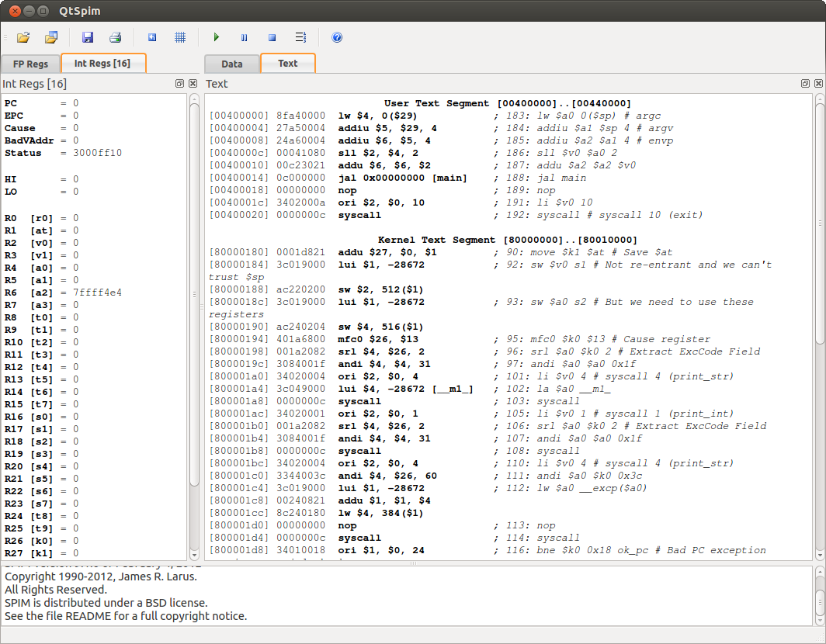
Task: Click the Clear Registers icon
Action: pyautogui.click(x=152, y=36)
